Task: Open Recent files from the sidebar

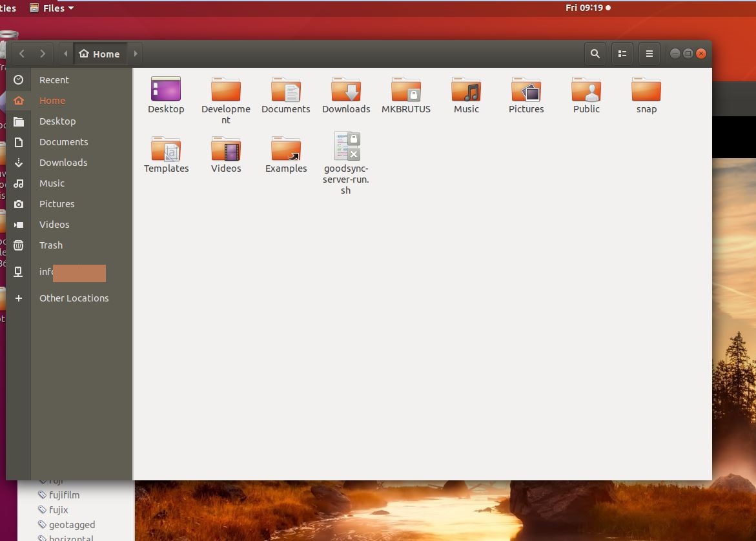Action: pos(54,79)
